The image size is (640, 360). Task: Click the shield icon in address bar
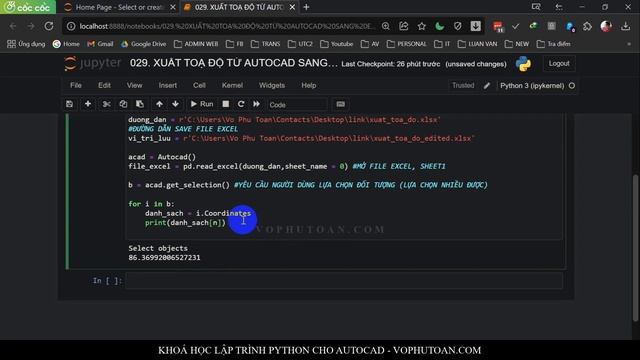click(x=458, y=26)
